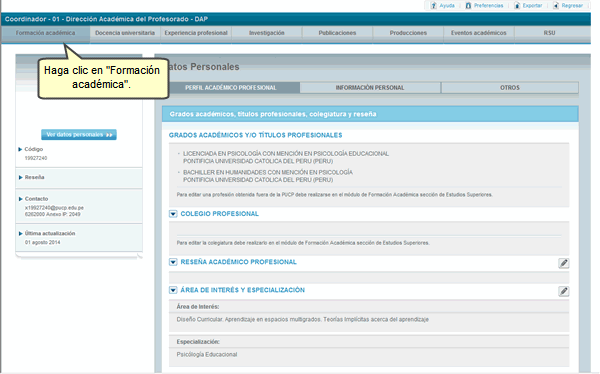Select the Licenciada en Psicología degree entry
The image size is (600, 374).
(285, 157)
